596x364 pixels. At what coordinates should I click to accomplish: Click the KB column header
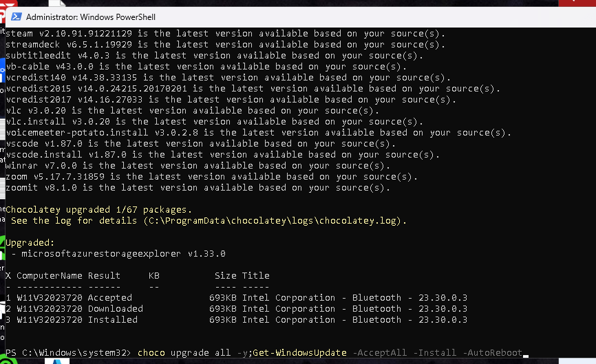click(153, 276)
